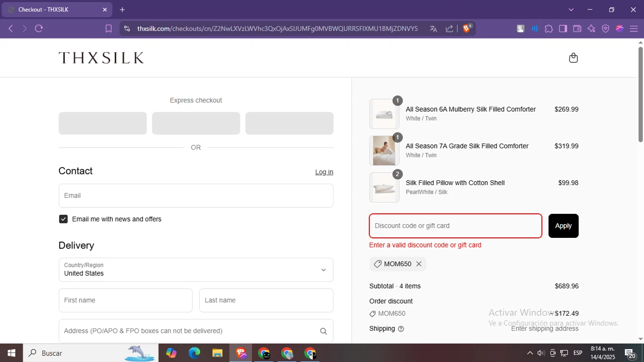The width and height of the screenshot is (644, 362).
Task: Remove the MOM650 discount tag
Action: [419, 264]
